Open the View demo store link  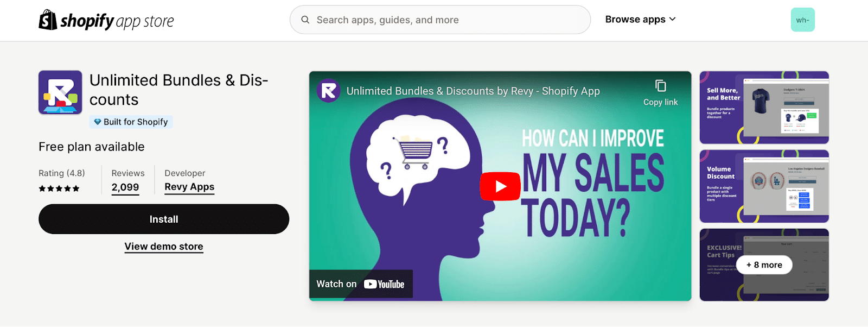pyautogui.click(x=164, y=247)
